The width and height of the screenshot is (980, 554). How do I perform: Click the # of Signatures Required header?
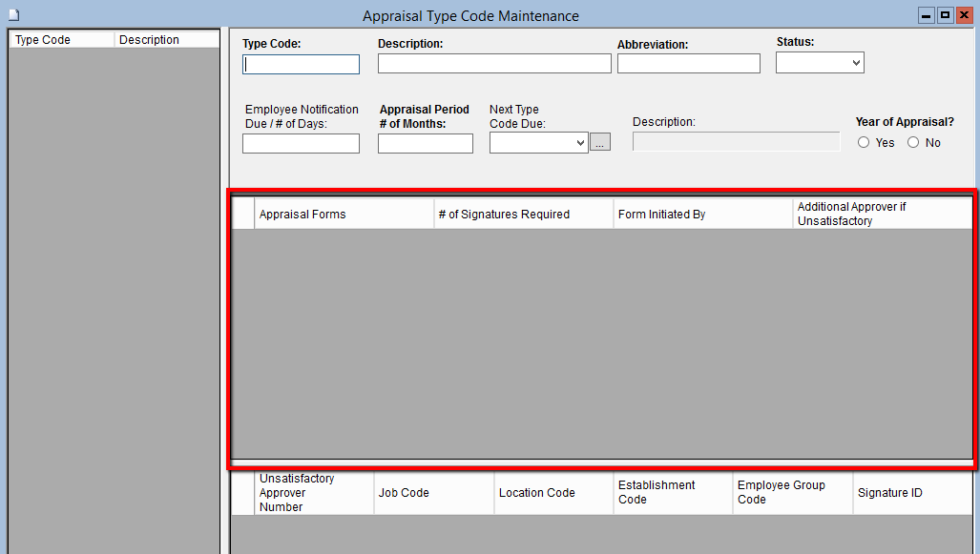click(x=523, y=215)
